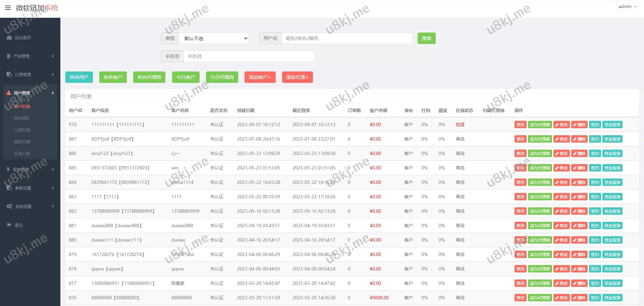
Task: Select 提现列表 in sidebar
Action: tap(22, 142)
